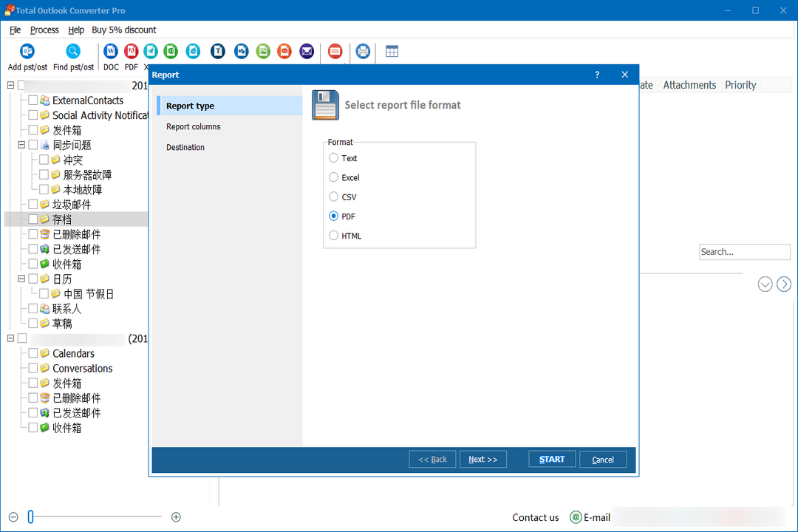Image resolution: width=798 pixels, height=532 pixels.
Task: Click the envelope email format icon
Action: coord(307,51)
